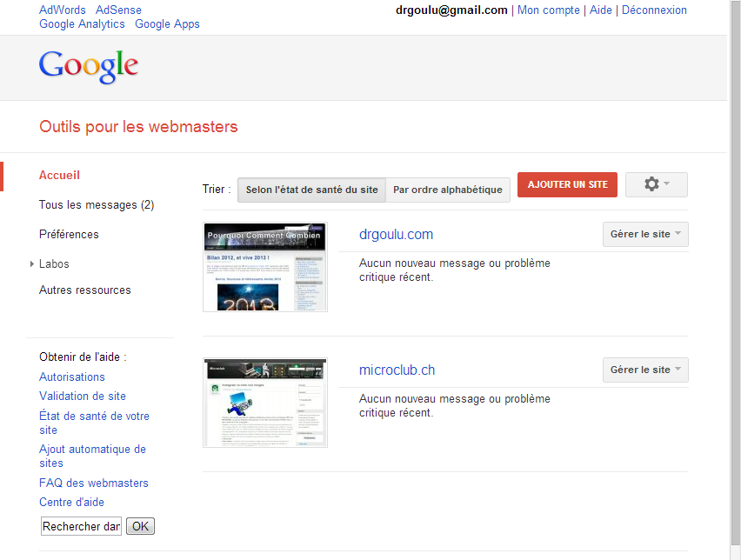
Task: Sort sites Par ordre alphabétique
Action: tap(448, 190)
